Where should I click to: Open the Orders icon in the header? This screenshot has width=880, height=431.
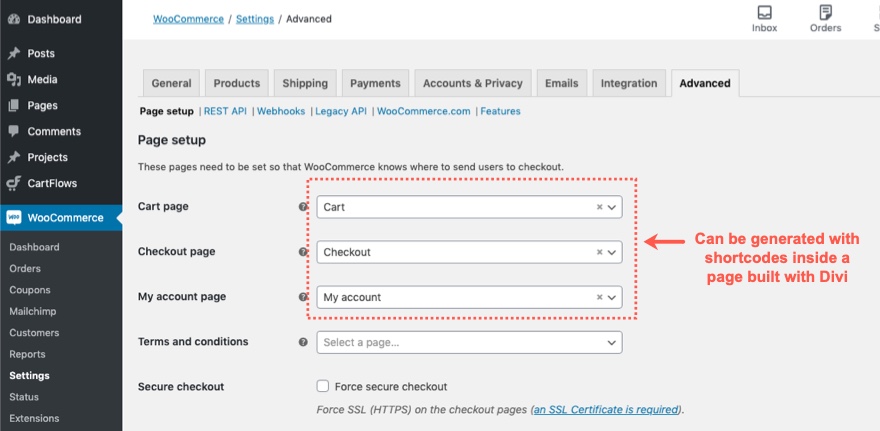tap(825, 13)
